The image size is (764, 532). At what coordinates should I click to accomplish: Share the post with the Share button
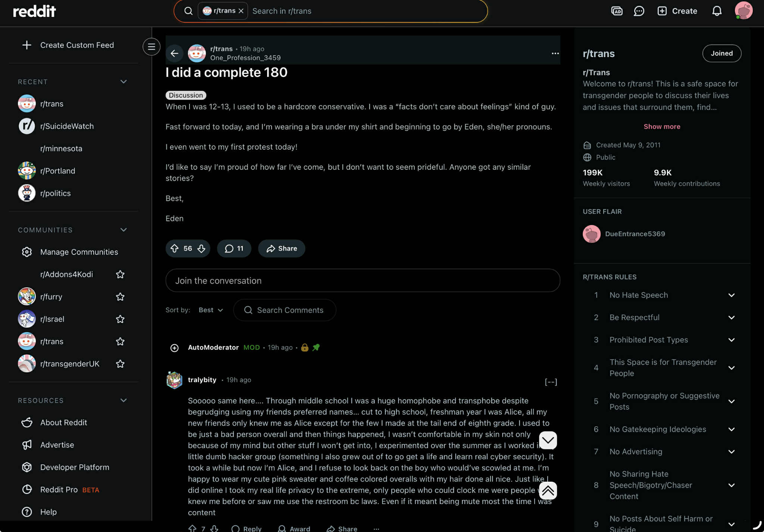[282, 248]
